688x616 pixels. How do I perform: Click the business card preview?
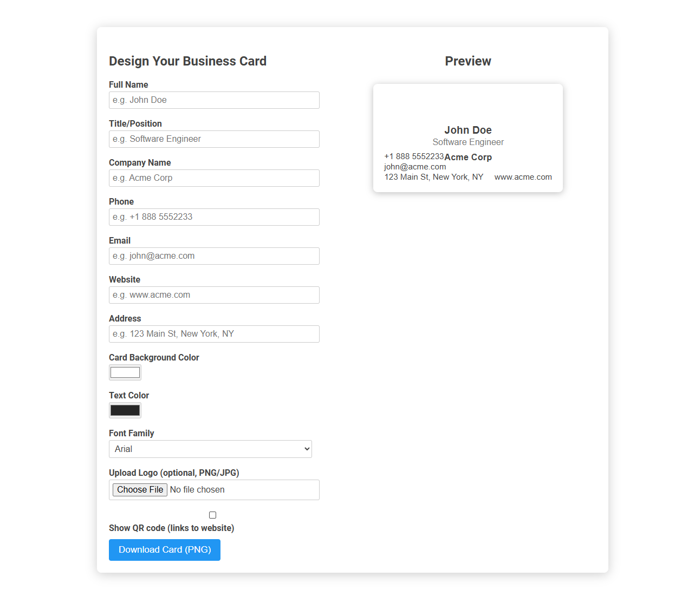[x=468, y=138]
